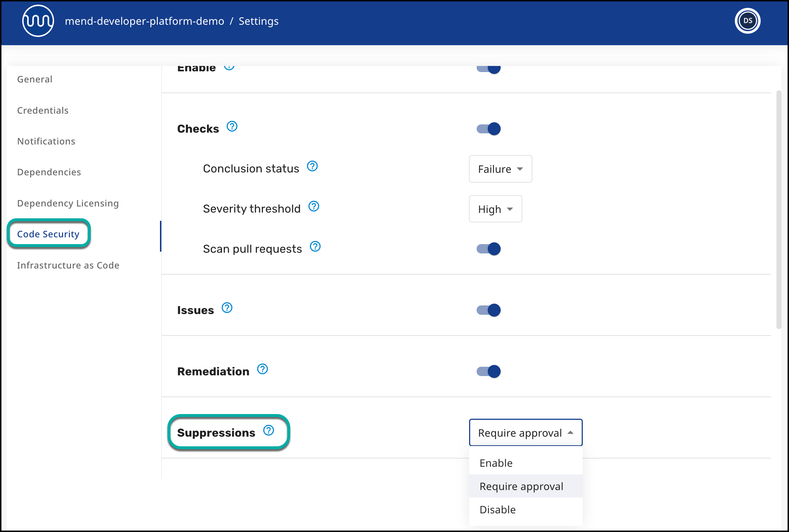Screen dimensions: 789x532
Task: Click the mend-developer-platform-demo breadcrumb link
Action: pyautogui.click(x=145, y=21)
